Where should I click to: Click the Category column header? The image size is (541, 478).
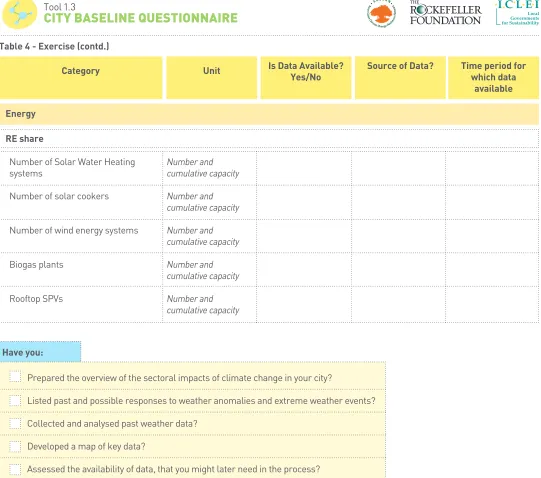(x=81, y=78)
